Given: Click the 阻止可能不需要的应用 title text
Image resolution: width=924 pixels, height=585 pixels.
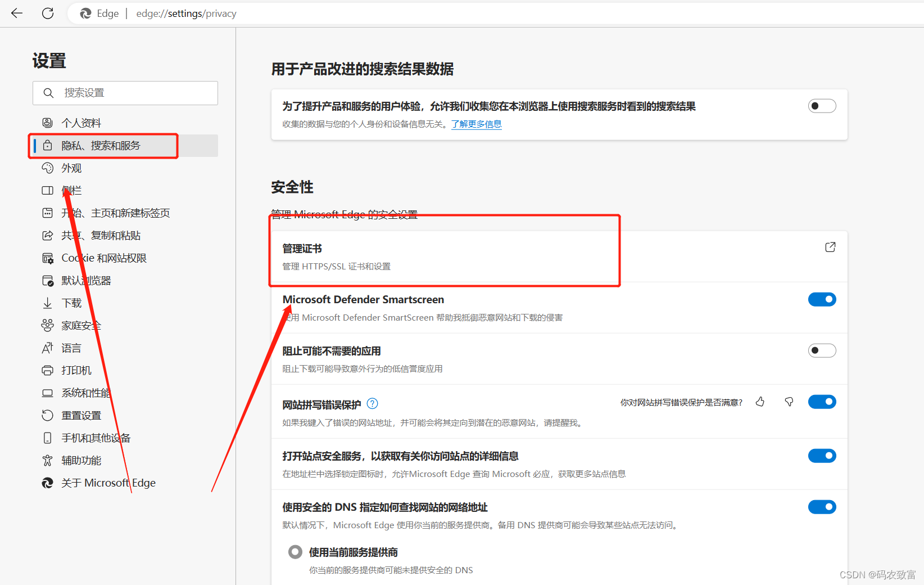Looking at the screenshot, I should click(332, 350).
